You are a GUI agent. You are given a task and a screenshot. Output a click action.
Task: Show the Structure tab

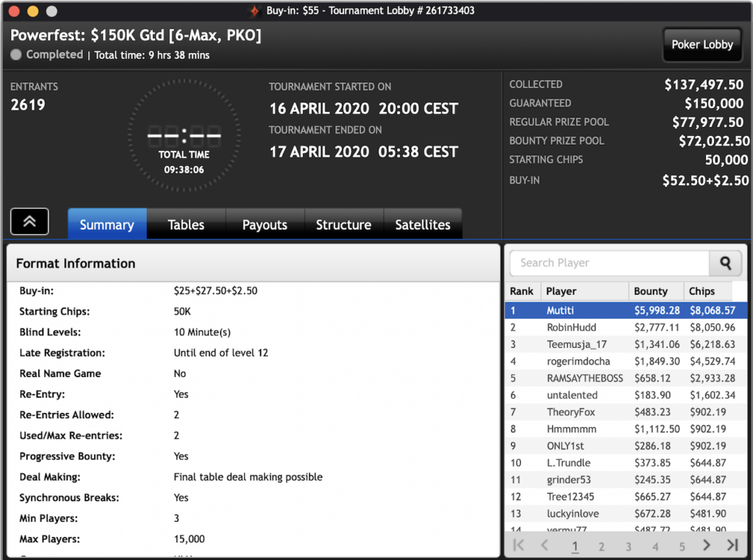click(x=343, y=225)
